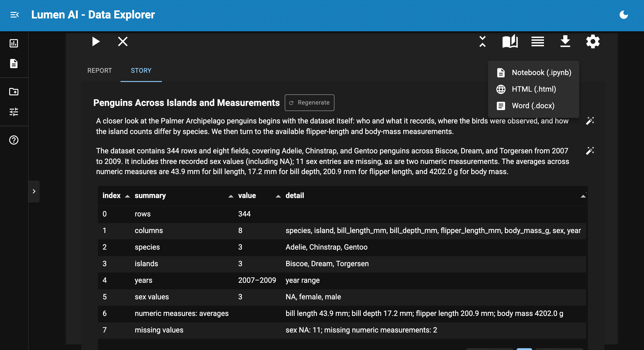Click the open book view icon

point(510,41)
